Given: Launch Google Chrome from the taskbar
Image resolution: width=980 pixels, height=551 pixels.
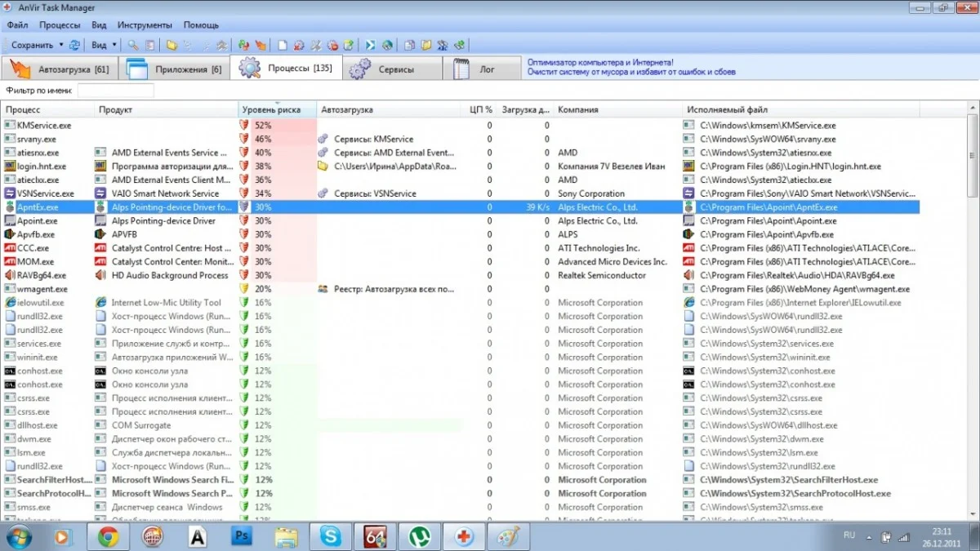Looking at the screenshot, I should click(109, 536).
